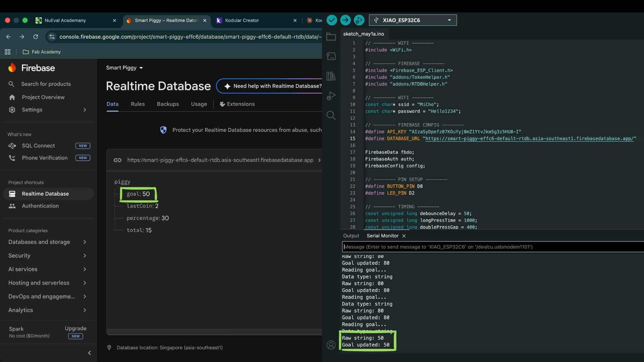
Task: Select the lastCoin: 2 database entry
Action: pyautogui.click(x=143, y=206)
